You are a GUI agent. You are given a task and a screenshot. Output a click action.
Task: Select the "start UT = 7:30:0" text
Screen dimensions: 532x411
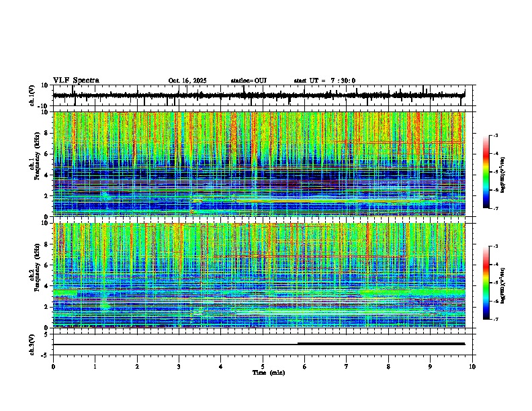point(324,81)
